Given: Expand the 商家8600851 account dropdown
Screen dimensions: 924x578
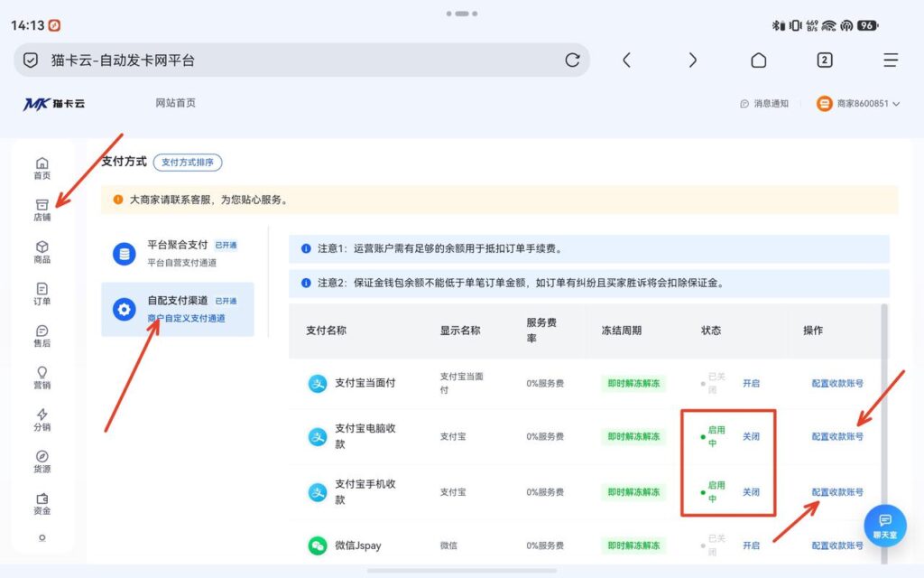Looking at the screenshot, I should (896, 104).
